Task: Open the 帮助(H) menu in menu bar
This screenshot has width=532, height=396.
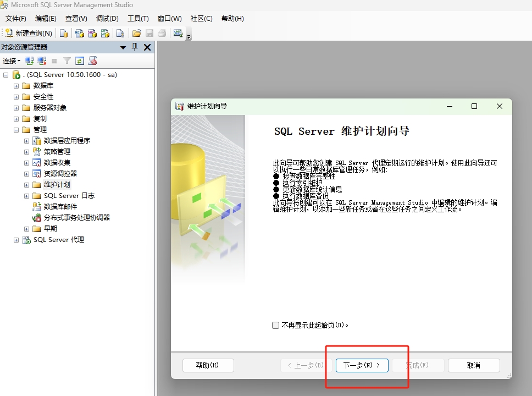Action: point(233,19)
